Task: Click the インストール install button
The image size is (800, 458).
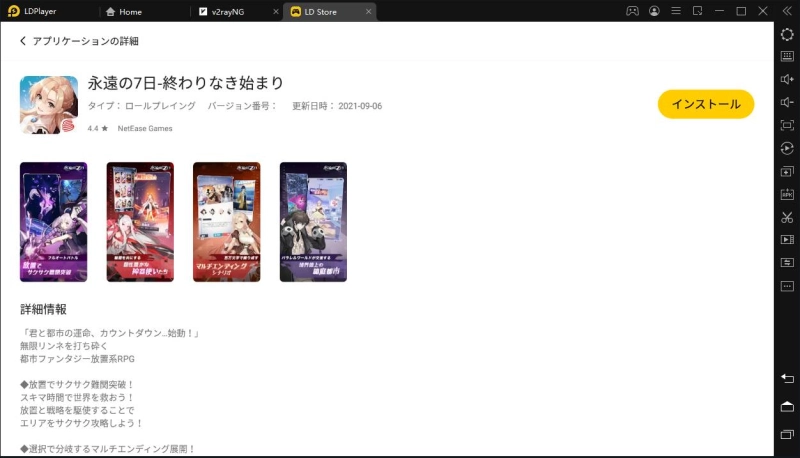Action: [x=706, y=104]
